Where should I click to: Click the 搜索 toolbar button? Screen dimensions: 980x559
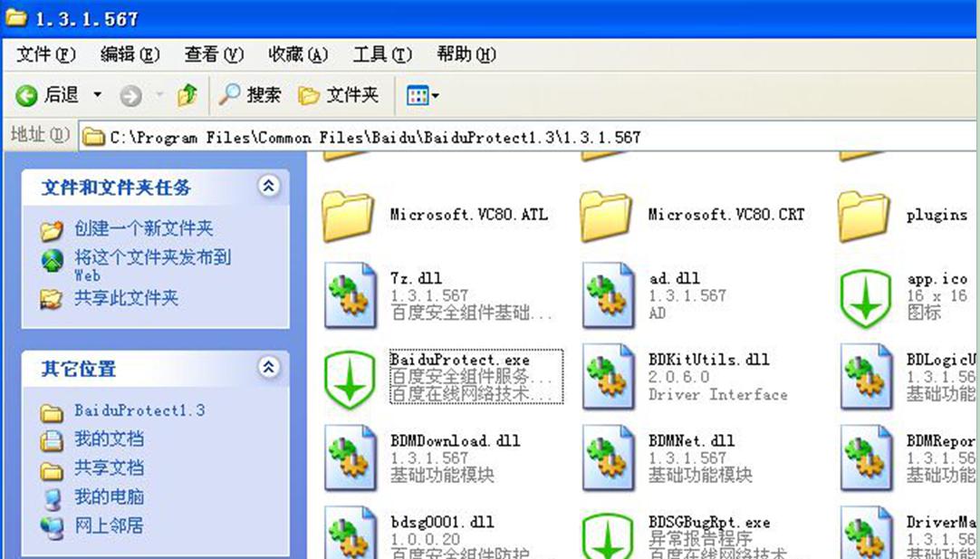[x=251, y=95]
